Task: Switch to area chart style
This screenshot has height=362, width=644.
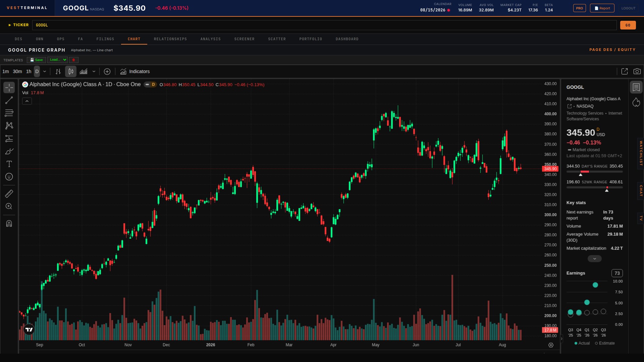Action: tap(84, 71)
